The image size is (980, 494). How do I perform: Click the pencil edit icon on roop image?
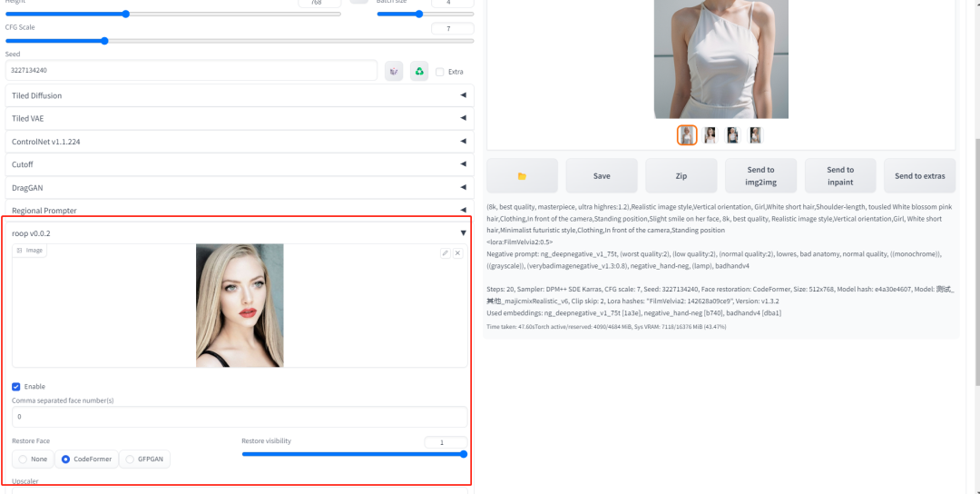pos(445,253)
